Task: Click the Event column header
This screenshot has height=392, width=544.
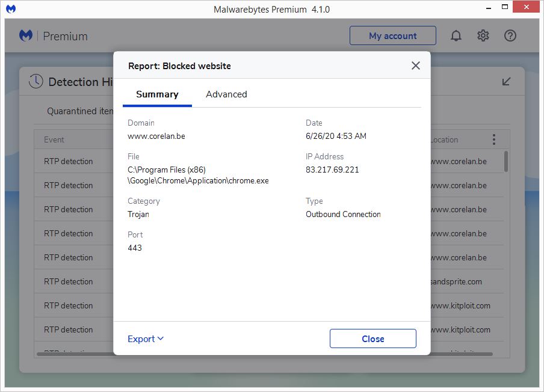Action: pyautogui.click(x=54, y=139)
